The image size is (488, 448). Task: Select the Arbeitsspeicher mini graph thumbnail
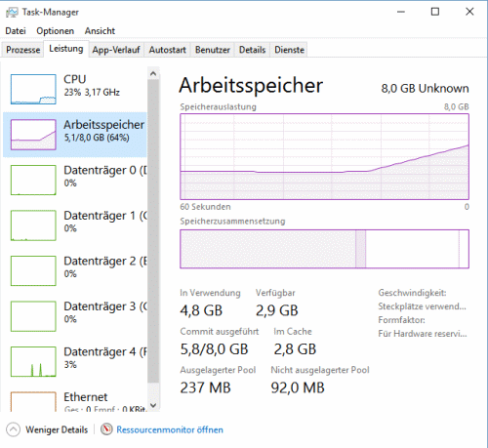click(x=33, y=135)
